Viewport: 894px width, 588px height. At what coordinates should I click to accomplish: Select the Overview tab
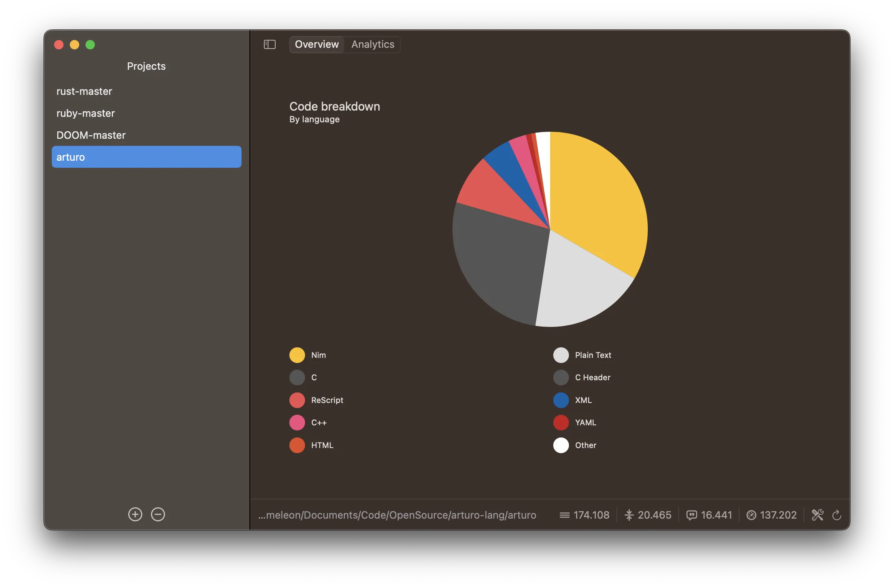coord(317,44)
